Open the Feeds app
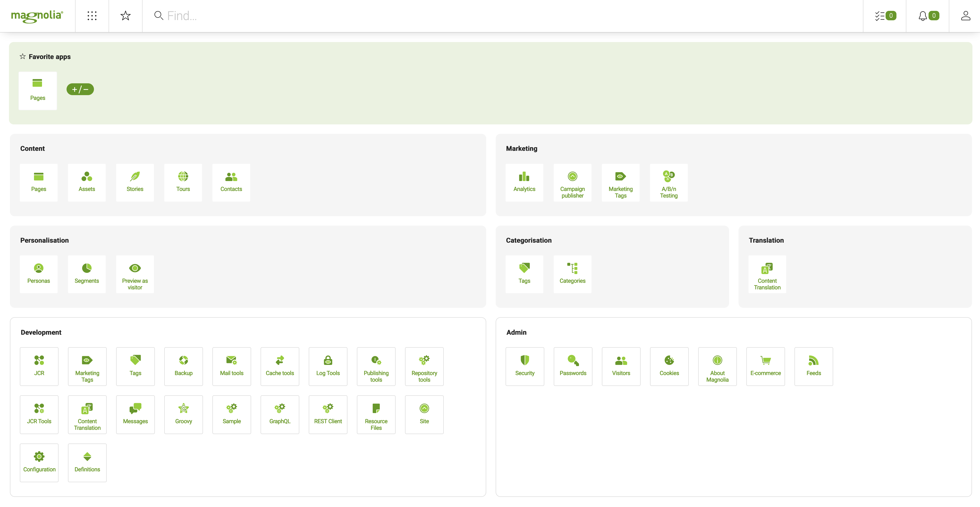Image resolution: width=980 pixels, height=507 pixels. (x=814, y=367)
